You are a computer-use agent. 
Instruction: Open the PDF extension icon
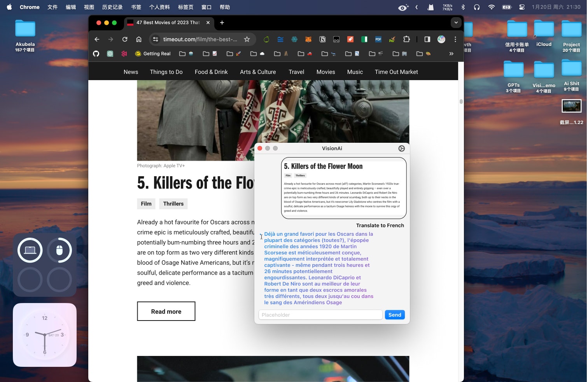point(378,39)
